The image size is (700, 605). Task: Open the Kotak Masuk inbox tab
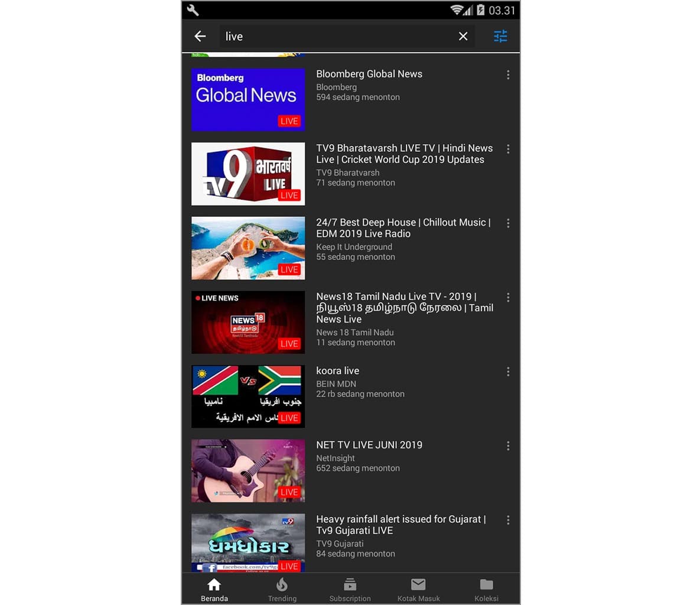tap(418, 590)
